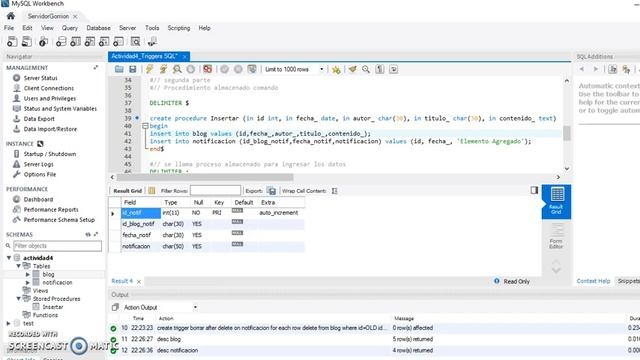Screen dimensions: 640x360
Task: Create new view toolbar icon
Action: [90, 42]
